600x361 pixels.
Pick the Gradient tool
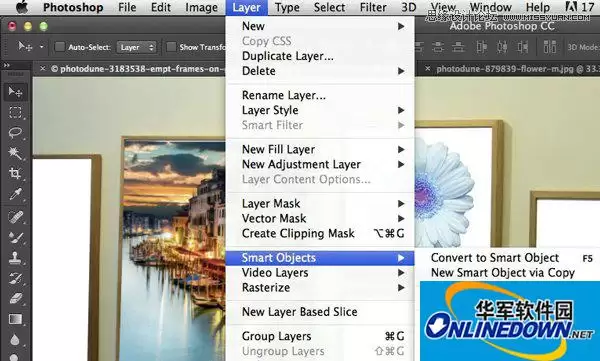15,319
